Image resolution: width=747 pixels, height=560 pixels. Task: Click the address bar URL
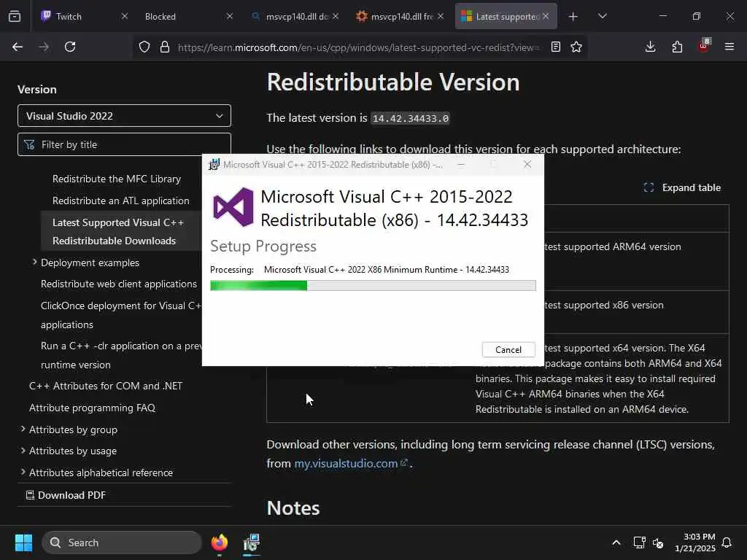(x=358, y=47)
